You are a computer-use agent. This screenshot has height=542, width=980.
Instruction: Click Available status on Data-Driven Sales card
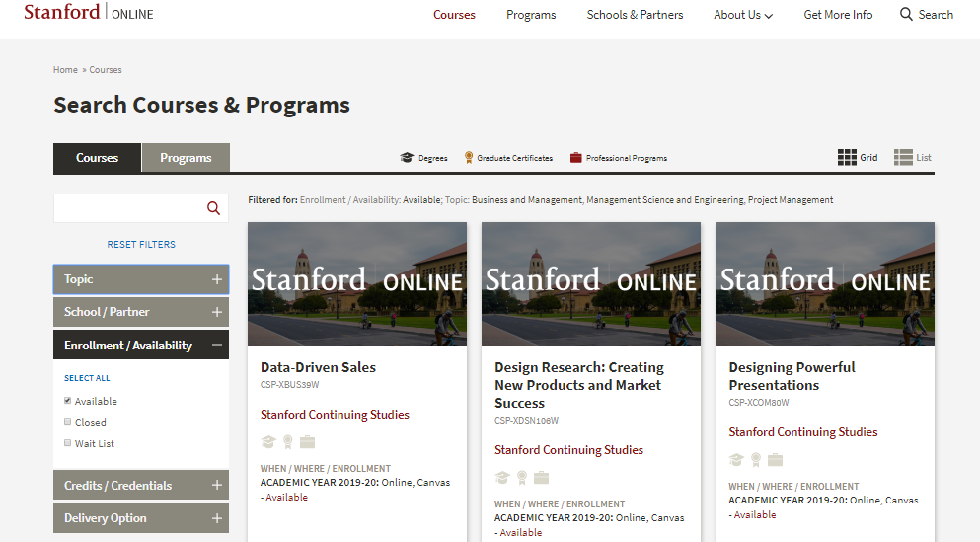coord(287,497)
